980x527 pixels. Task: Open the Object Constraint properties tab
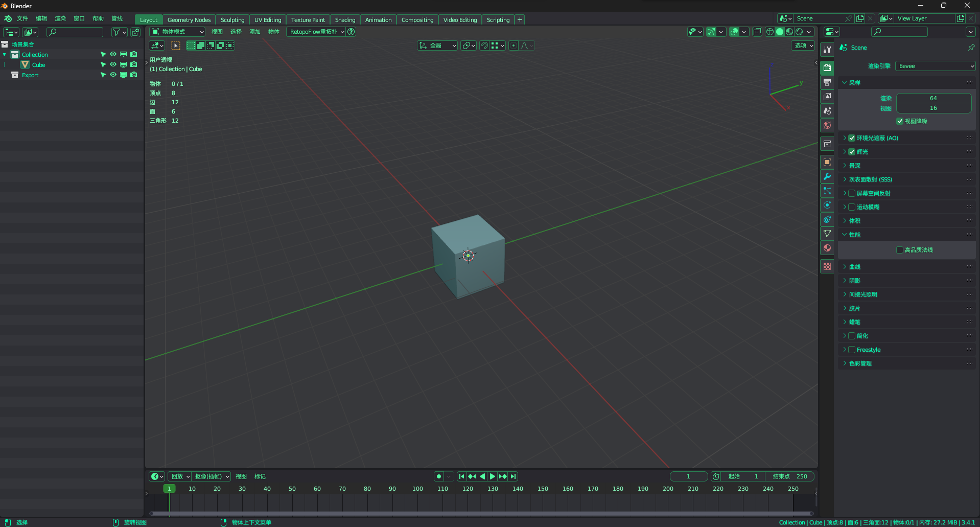(827, 219)
